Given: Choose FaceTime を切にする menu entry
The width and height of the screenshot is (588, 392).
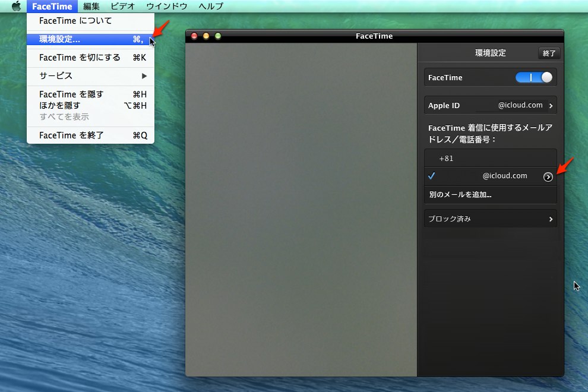Looking at the screenshot, I should pyautogui.click(x=90, y=58).
